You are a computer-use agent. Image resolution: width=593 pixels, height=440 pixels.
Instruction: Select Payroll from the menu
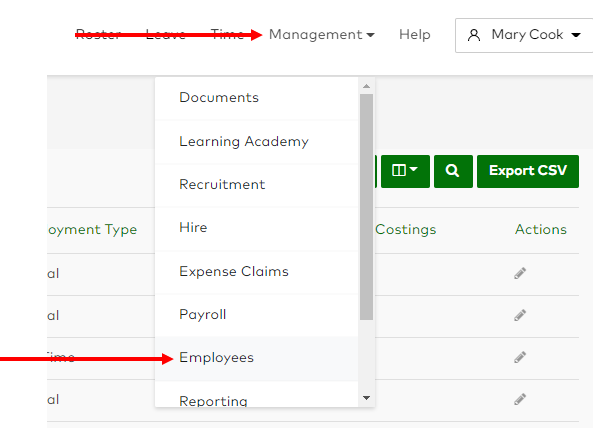pos(256,315)
